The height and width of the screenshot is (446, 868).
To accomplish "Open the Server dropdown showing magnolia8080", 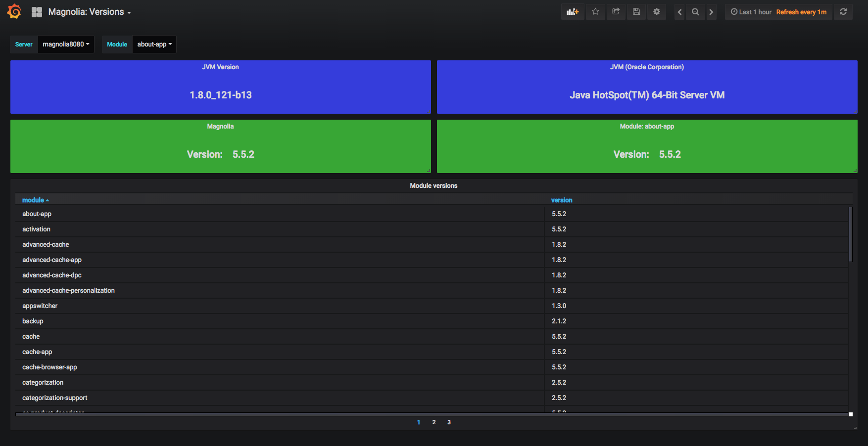I will (x=66, y=44).
